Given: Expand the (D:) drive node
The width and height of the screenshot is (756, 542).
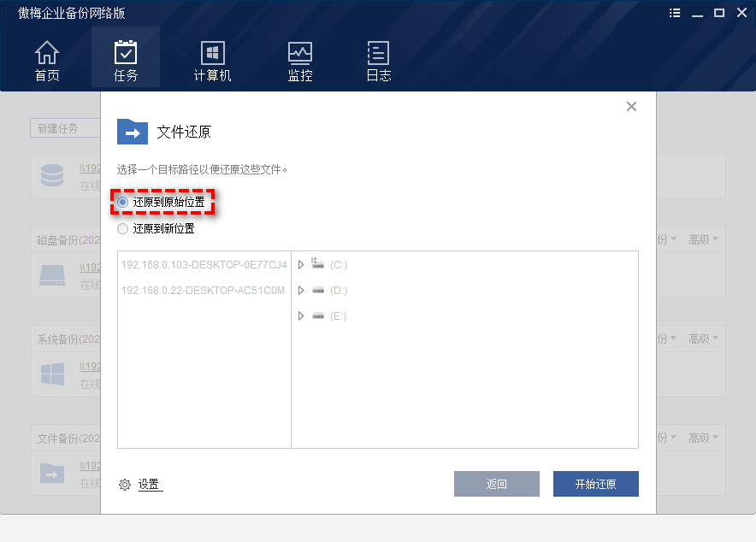Looking at the screenshot, I should click(x=301, y=291).
